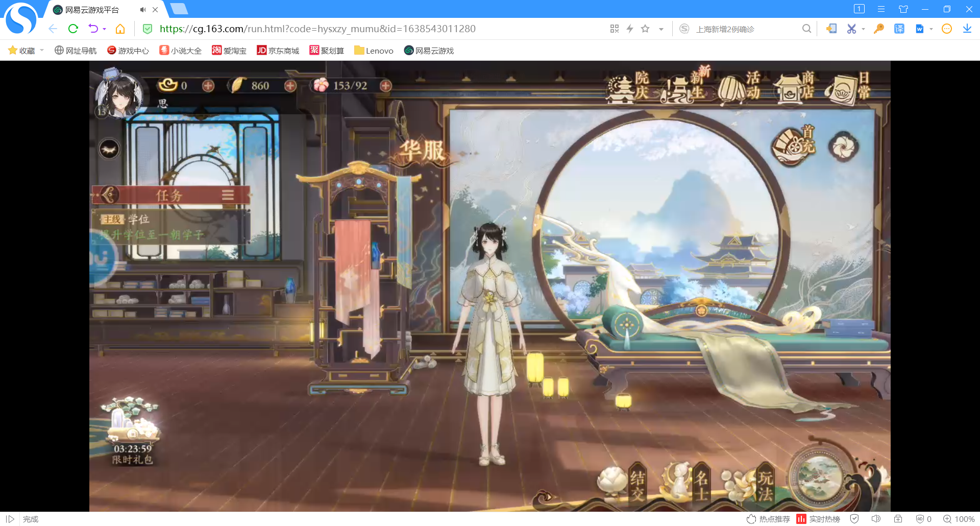Open the 爱淘宝 bookmark
Viewport: 980px width, 526px height.
(229, 51)
